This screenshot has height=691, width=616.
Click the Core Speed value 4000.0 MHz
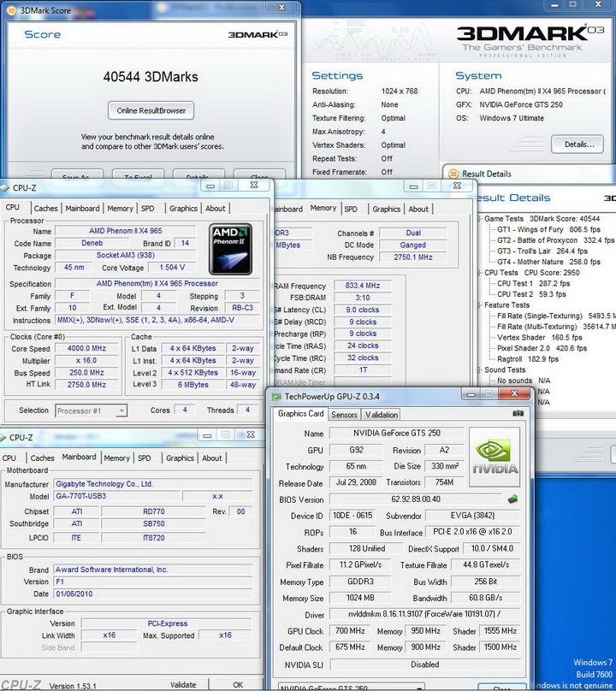coord(87,348)
